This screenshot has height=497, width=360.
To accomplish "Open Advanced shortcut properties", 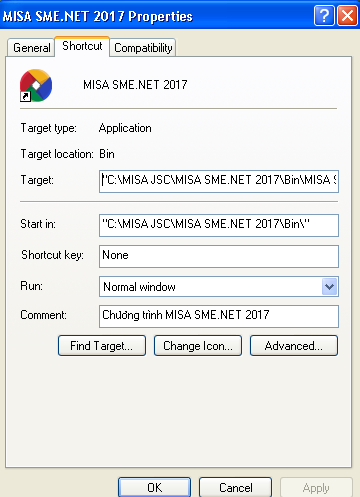I will point(294,346).
